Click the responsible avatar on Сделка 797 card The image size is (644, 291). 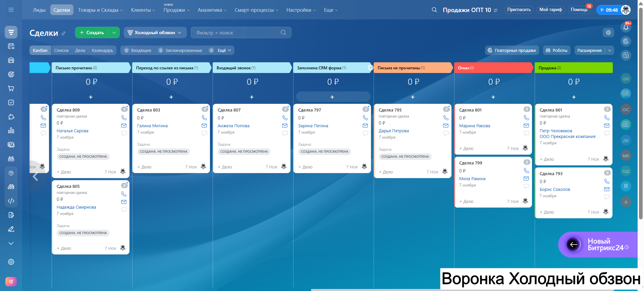(x=364, y=166)
